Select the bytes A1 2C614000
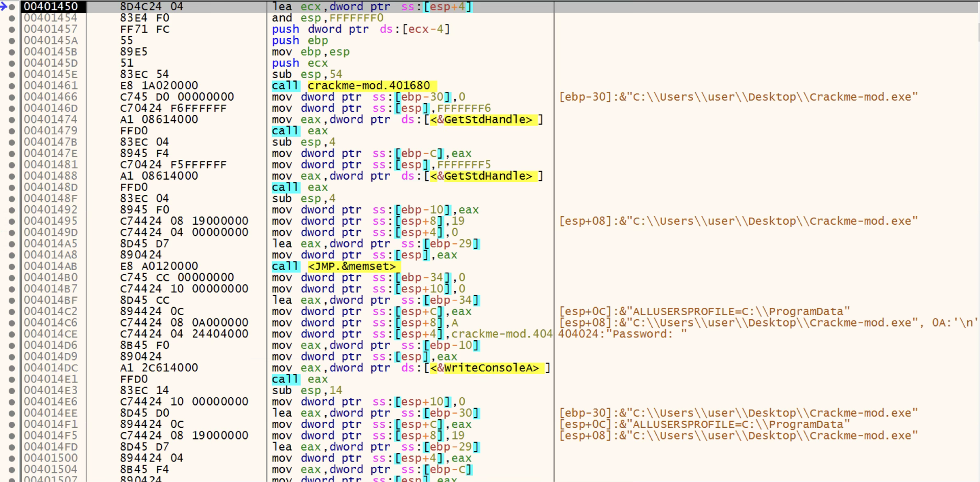Image resolution: width=980 pixels, height=482 pixels. (159, 368)
